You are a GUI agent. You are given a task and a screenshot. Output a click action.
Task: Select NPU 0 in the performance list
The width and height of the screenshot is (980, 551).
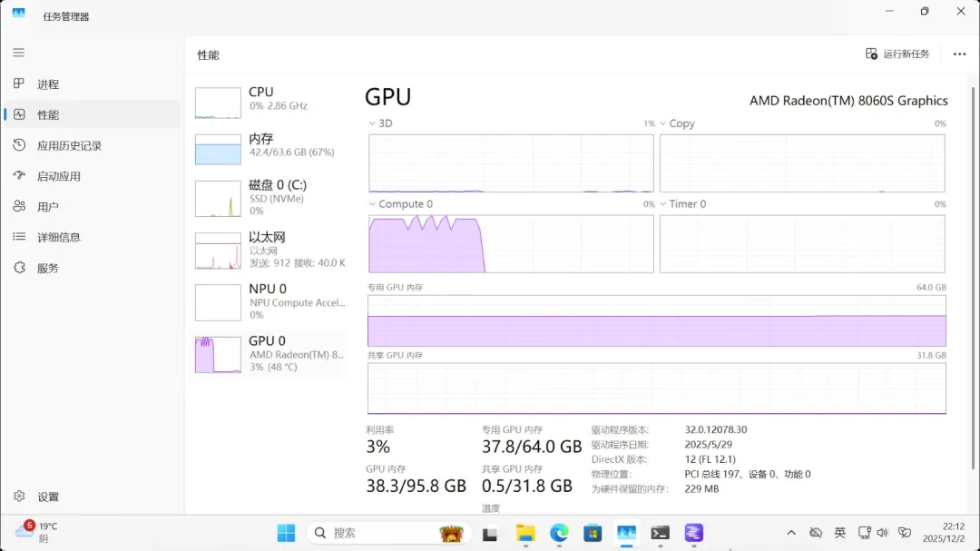pos(269,301)
